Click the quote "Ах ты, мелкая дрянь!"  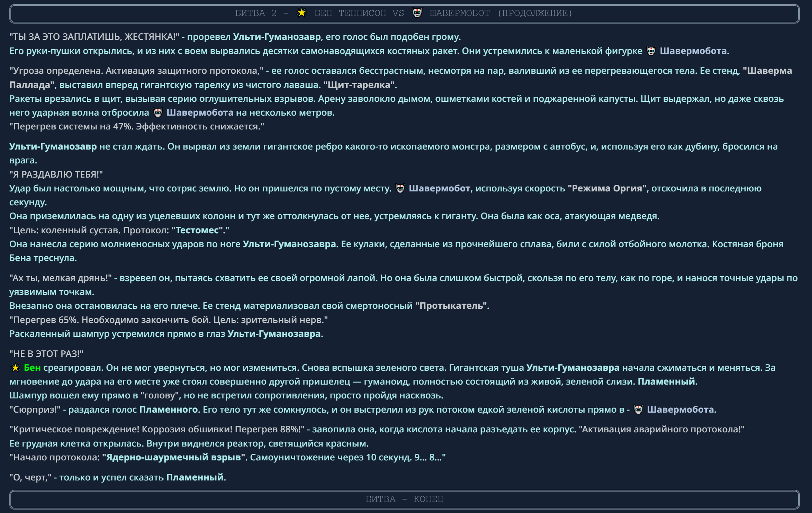tap(61, 278)
